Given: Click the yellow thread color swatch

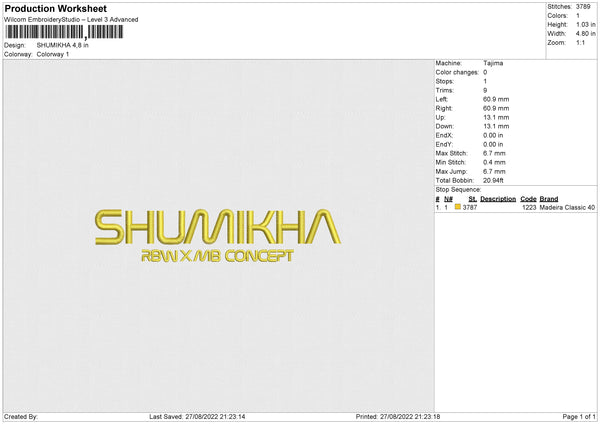Looking at the screenshot, I should 458,207.
